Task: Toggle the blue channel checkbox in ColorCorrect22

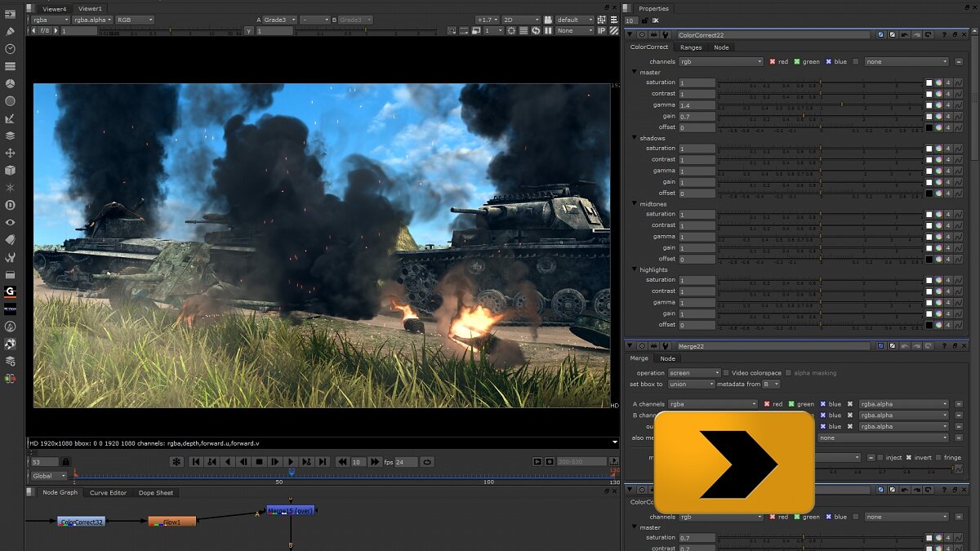Action: (829, 61)
